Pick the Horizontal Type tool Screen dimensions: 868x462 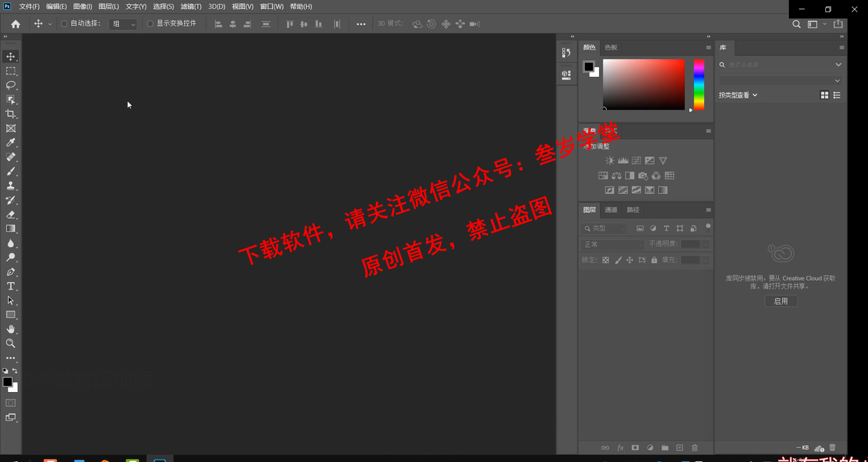point(10,286)
